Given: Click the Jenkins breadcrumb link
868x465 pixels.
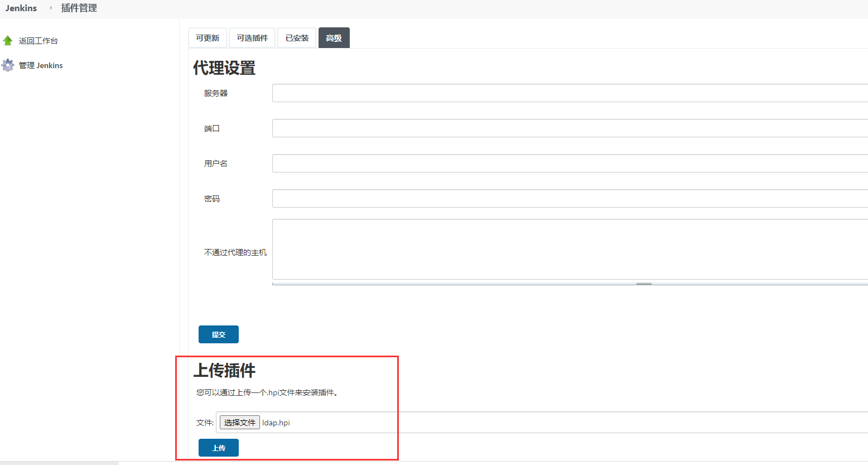Looking at the screenshot, I should click(x=20, y=8).
